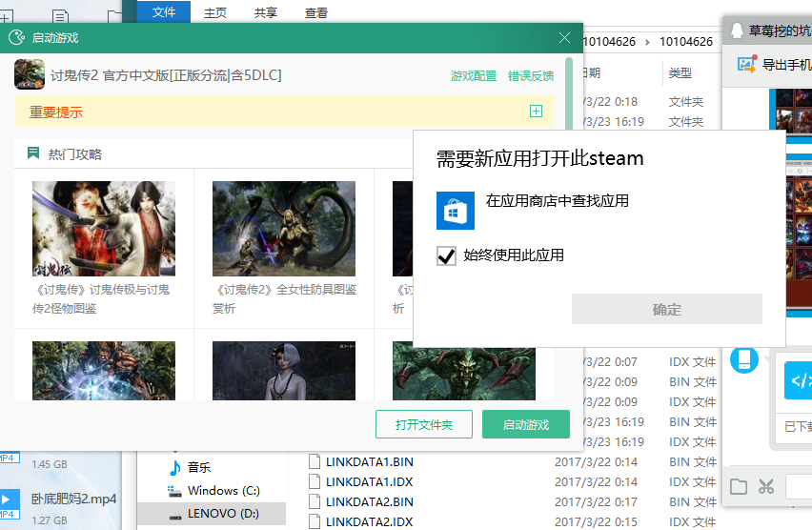This screenshot has width=812, height=530.
Task: Click the LINKDATA2.IDX file icon
Action: (314, 521)
